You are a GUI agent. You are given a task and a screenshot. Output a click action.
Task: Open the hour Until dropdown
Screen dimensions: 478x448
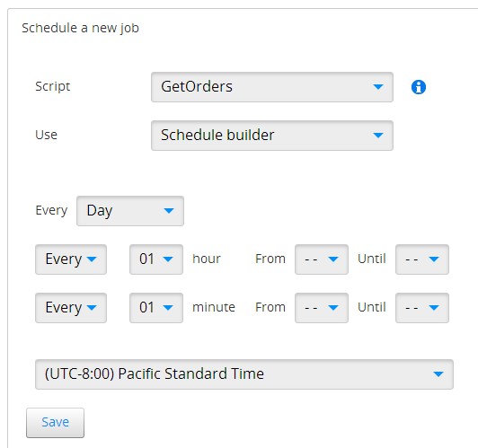coord(422,259)
